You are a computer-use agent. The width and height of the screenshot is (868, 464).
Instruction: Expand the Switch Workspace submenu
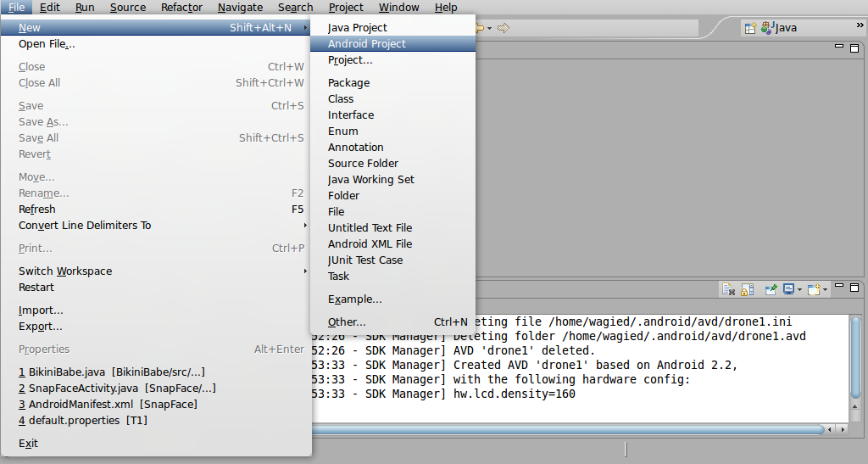point(156,271)
